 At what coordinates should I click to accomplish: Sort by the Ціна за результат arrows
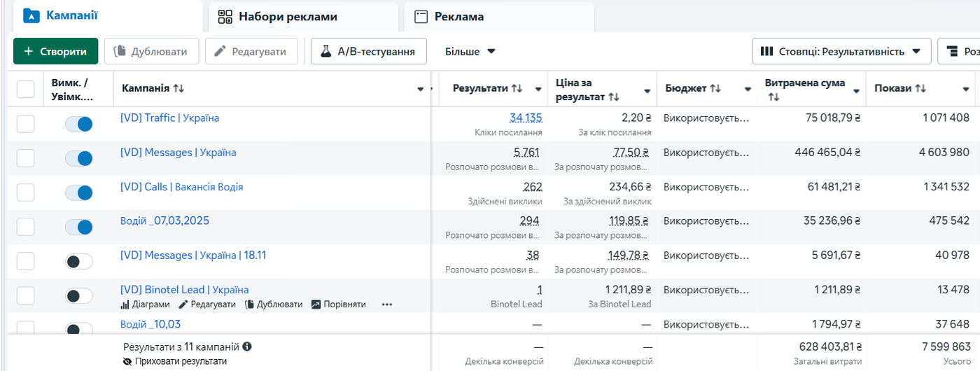(613, 97)
